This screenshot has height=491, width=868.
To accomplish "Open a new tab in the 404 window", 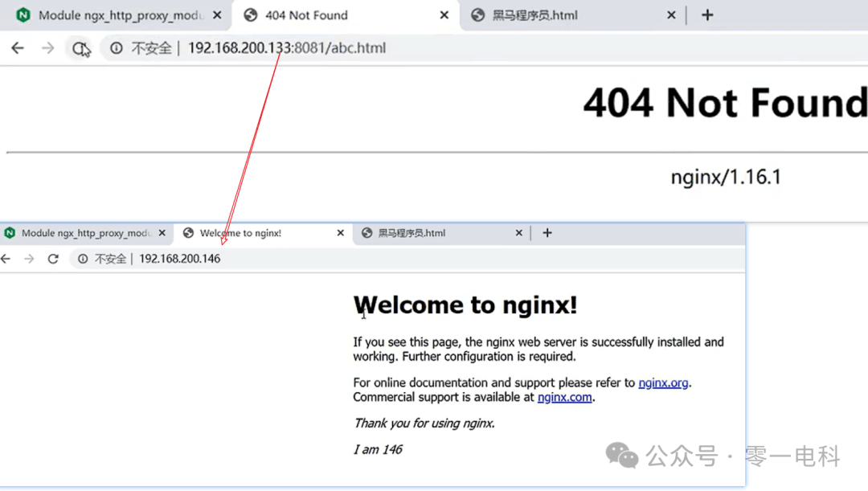I will tap(707, 15).
